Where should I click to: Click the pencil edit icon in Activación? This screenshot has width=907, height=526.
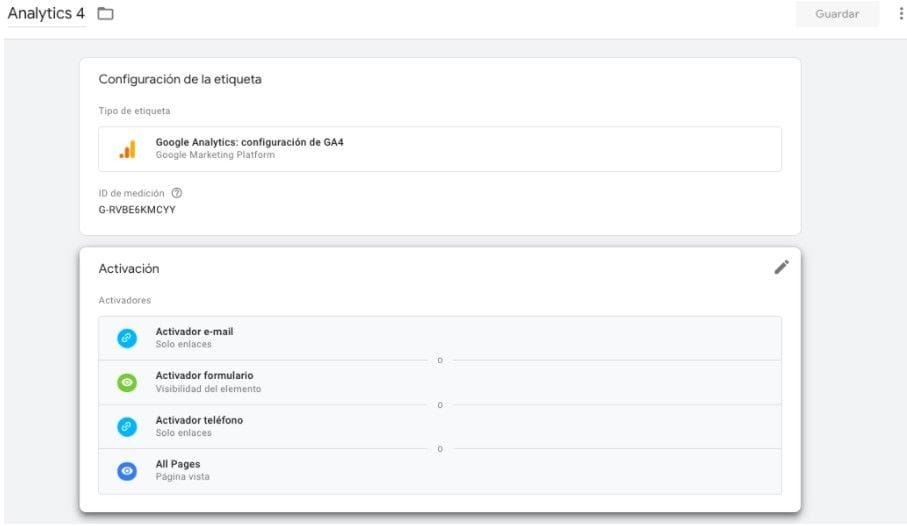(781, 267)
